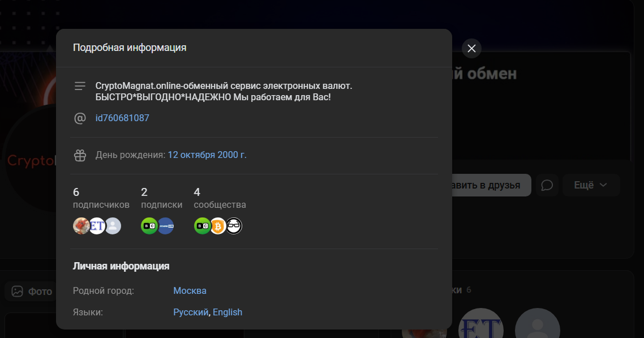This screenshot has height=338, width=644.
Task: Click the green BC community avatar
Action: [202, 226]
